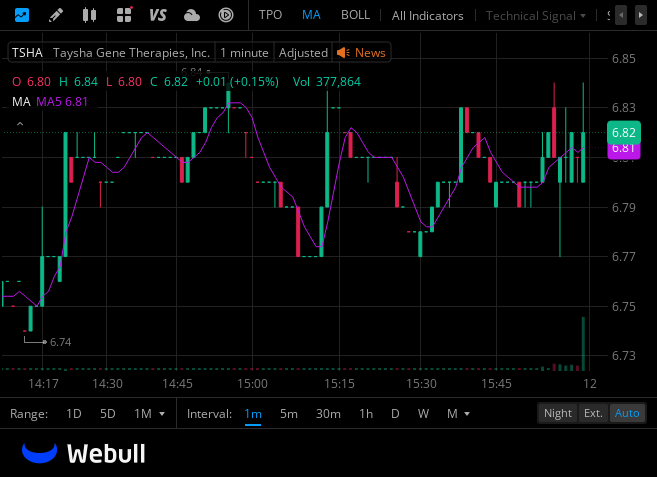657x477 pixels.
Task: Click the Adjusted price setting label
Action: pyautogui.click(x=303, y=53)
